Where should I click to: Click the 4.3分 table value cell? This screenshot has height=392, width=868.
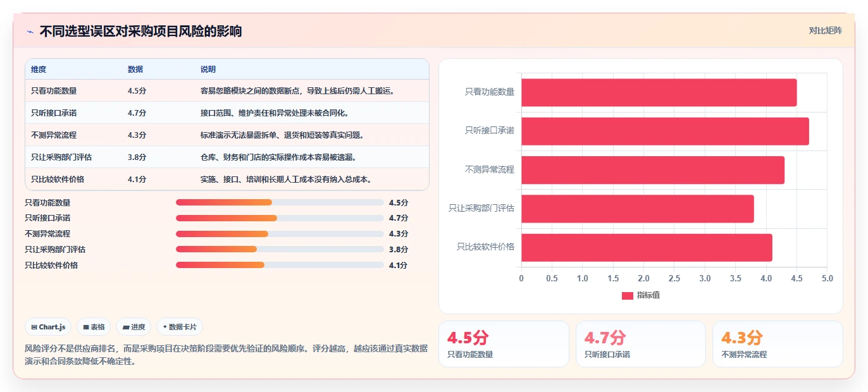tap(137, 135)
